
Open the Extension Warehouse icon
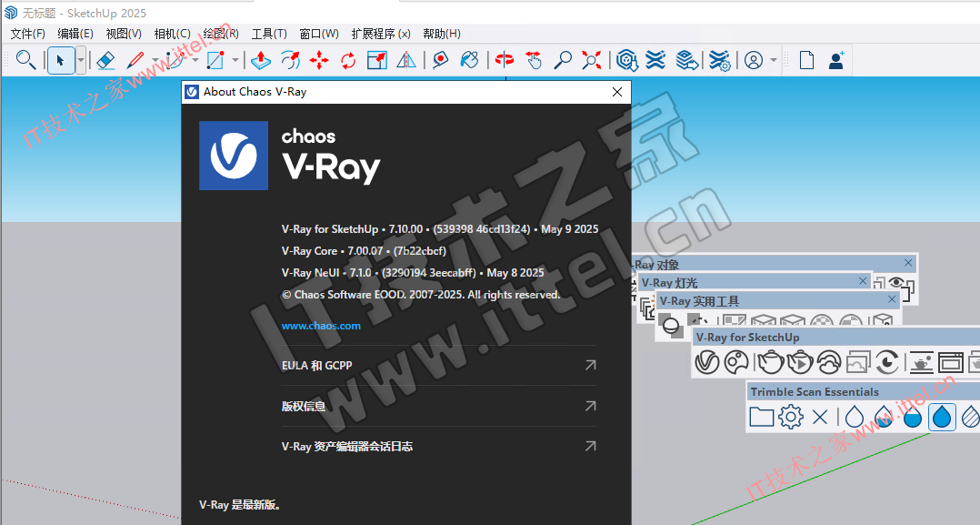tap(655, 60)
